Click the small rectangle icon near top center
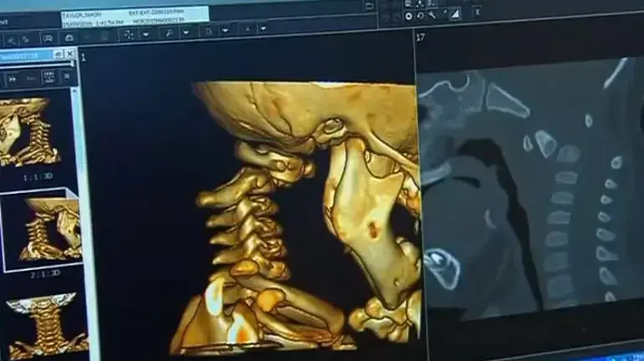 coord(369,5)
